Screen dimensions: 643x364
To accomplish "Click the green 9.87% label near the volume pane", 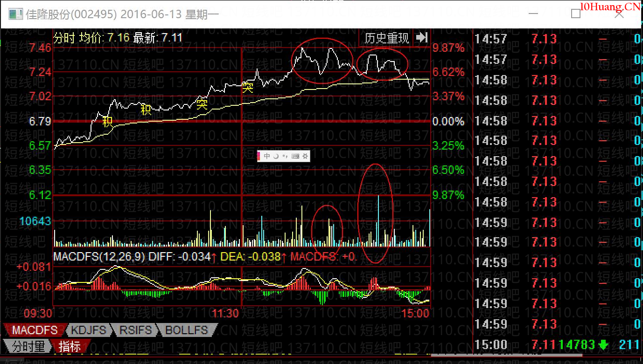I will (x=448, y=195).
